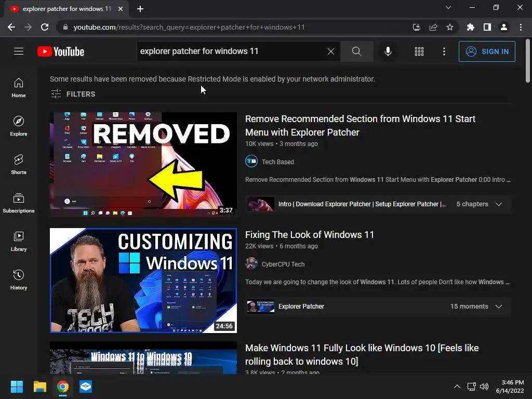Screen dimensions: 532x399
Task: Open Remove Recommended Section video title
Action: (360, 126)
